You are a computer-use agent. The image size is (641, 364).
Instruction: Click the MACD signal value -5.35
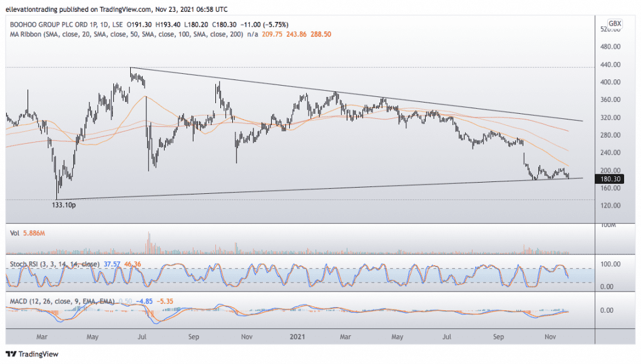pos(165,301)
